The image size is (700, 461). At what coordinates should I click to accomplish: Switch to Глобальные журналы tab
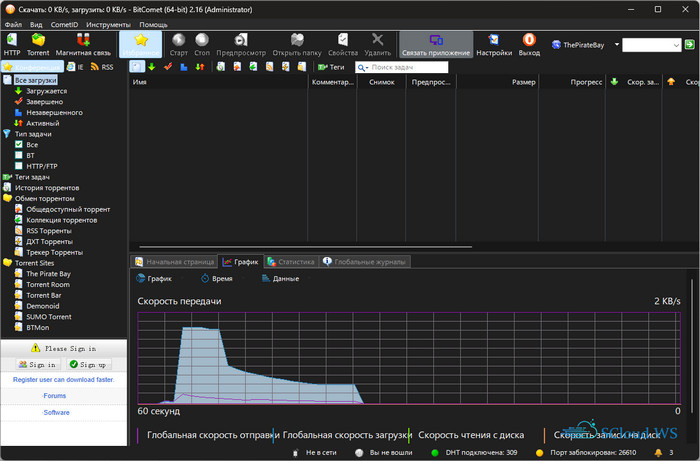365,262
